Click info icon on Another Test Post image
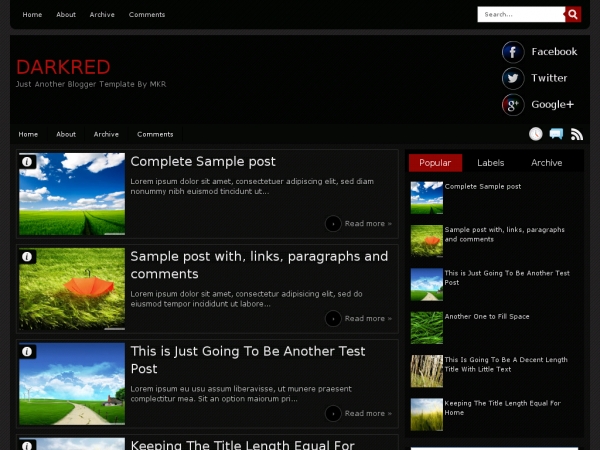 click(x=27, y=351)
